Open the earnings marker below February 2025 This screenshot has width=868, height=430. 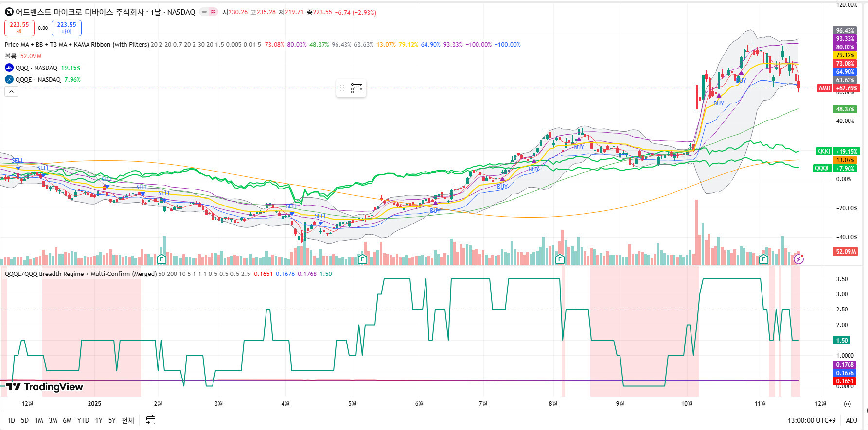point(162,259)
